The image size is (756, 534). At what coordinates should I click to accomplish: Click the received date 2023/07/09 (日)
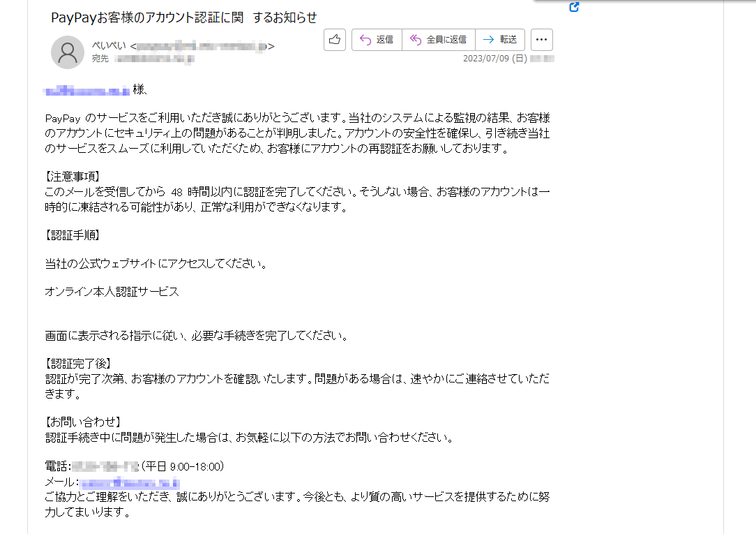495,59
